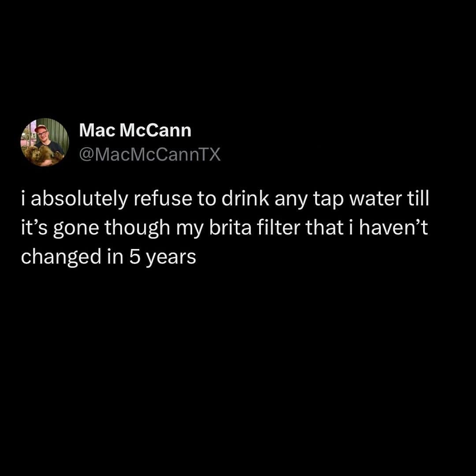This screenshot has width=476, height=476.
Task: Click the number "5" in the tweet
Action: tap(134, 257)
